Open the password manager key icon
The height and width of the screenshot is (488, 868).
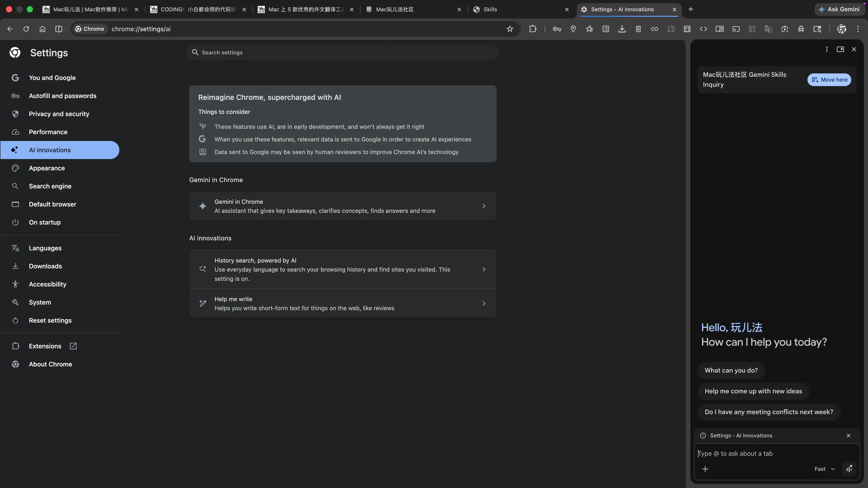click(x=557, y=29)
